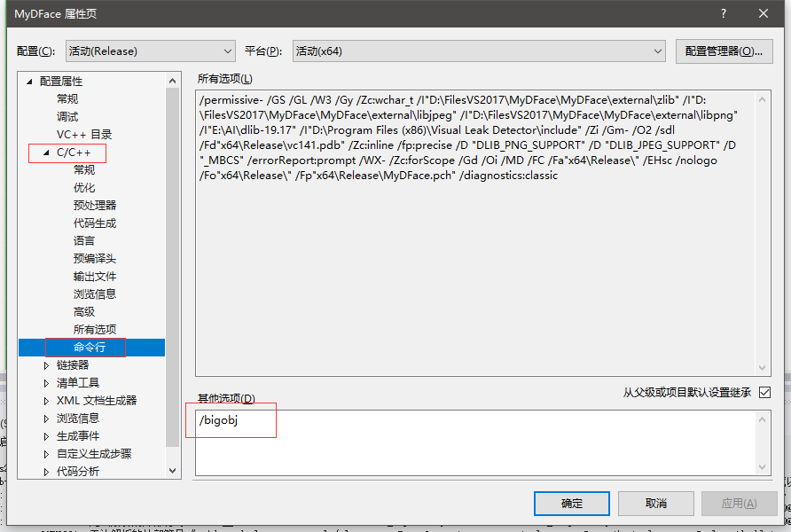Expand the top-level 浏览信息 node

(46, 418)
